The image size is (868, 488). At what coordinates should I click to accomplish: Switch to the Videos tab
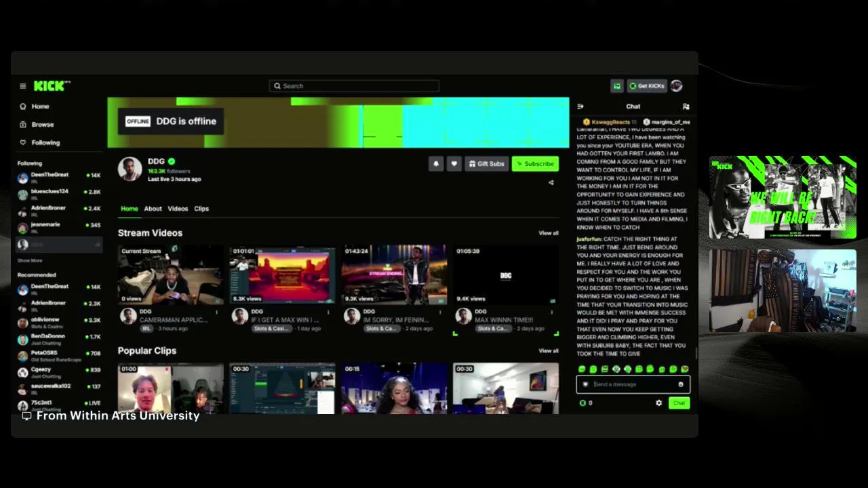point(178,209)
